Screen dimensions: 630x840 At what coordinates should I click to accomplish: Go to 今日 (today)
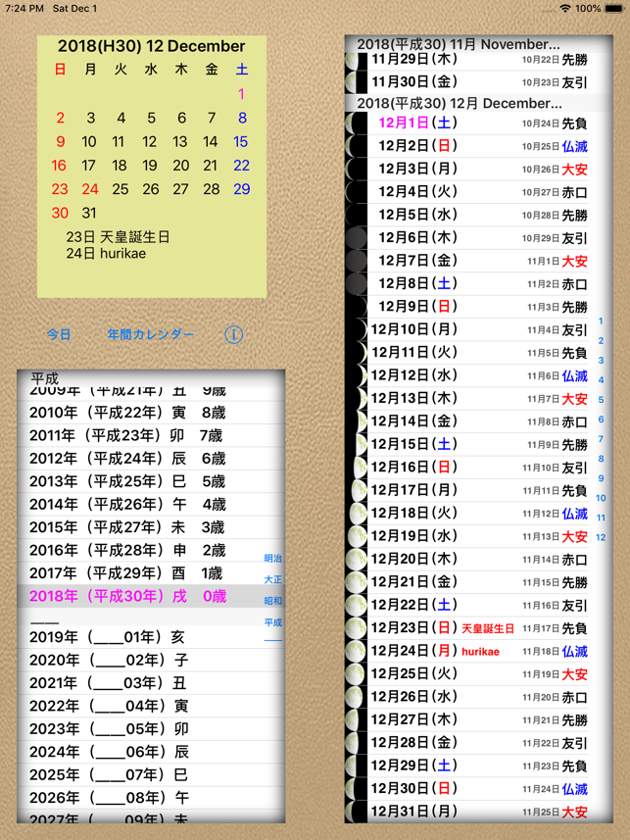[x=59, y=335]
